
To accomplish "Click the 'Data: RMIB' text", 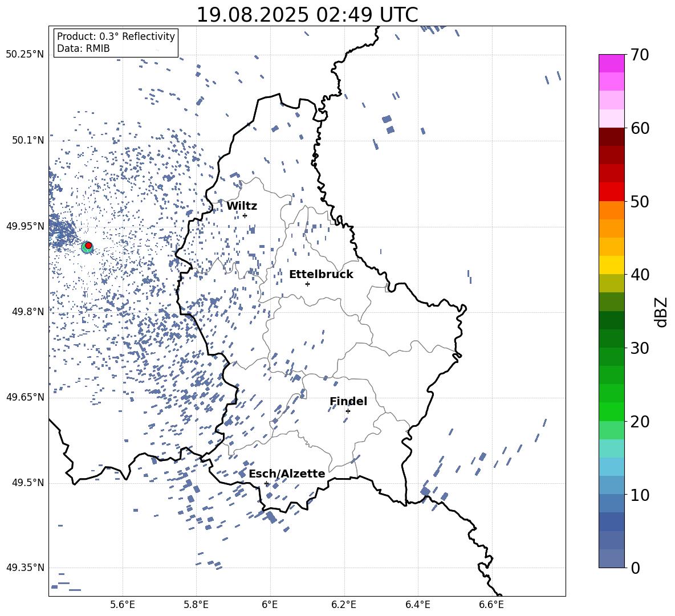I will point(83,48).
